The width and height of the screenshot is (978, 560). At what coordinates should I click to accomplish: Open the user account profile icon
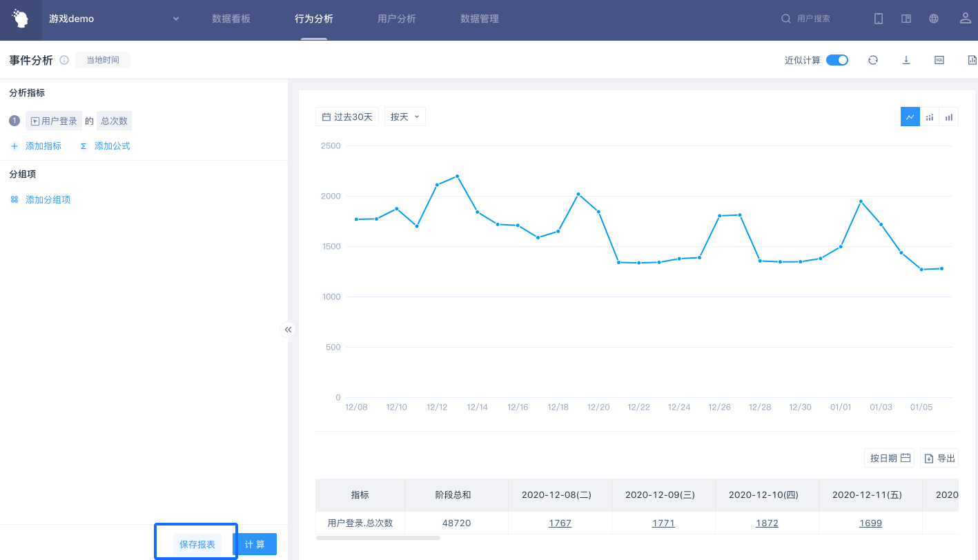[x=966, y=19]
